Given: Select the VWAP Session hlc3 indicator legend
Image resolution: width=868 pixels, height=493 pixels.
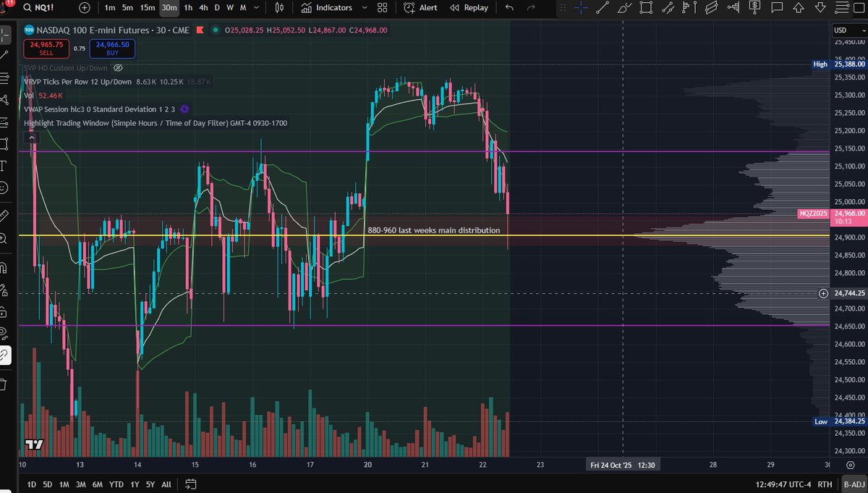Looking at the screenshot, I should tap(100, 109).
